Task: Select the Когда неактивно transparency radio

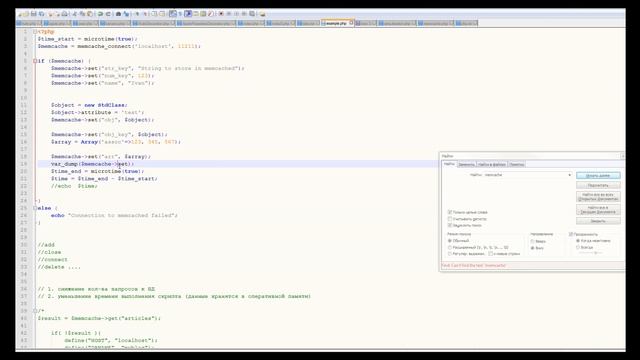Action: point(578,241)
